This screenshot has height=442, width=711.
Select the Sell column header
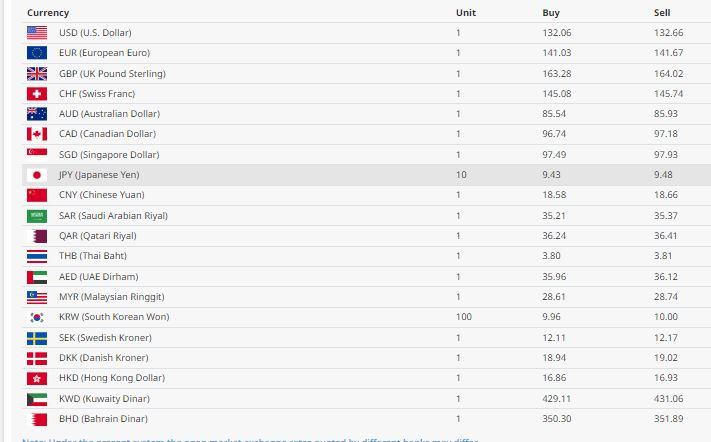click(x=662, y=13)
